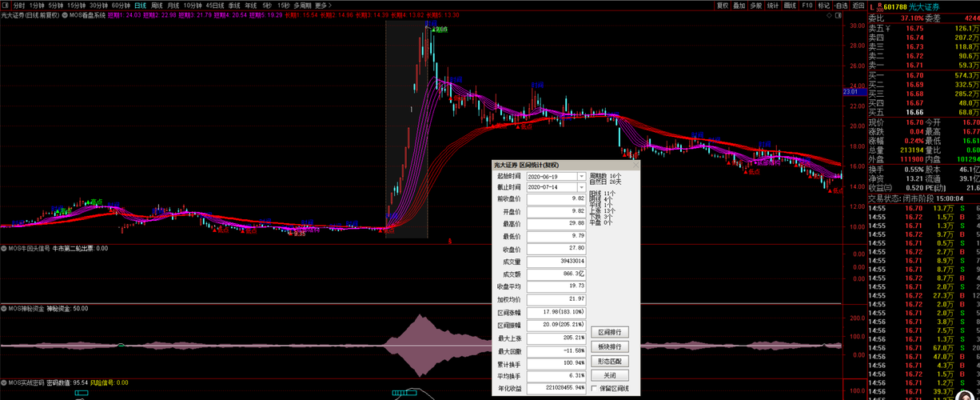Select the 周线 weekly period
This screenshot has height=400, width=980.
[x=157, y=5]
